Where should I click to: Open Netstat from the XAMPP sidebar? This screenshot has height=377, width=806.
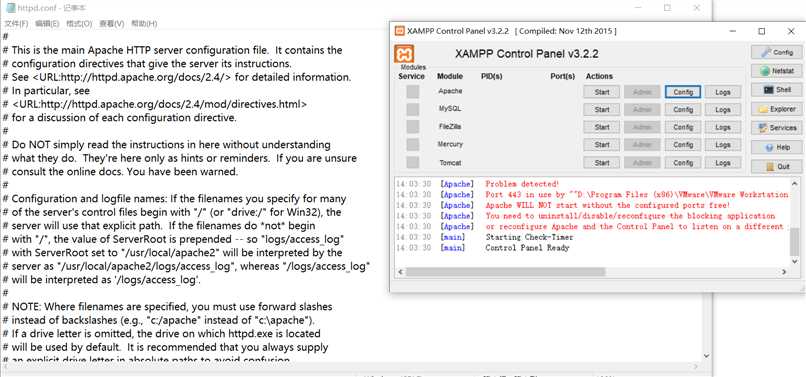coord(776,71)
